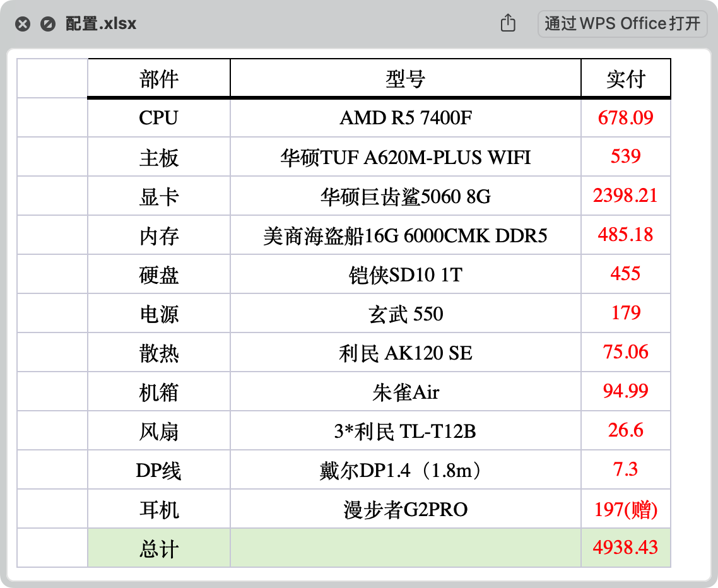
Task: Click the 机箱 cell
Action: pyautogui.click(x=159, y=391)
